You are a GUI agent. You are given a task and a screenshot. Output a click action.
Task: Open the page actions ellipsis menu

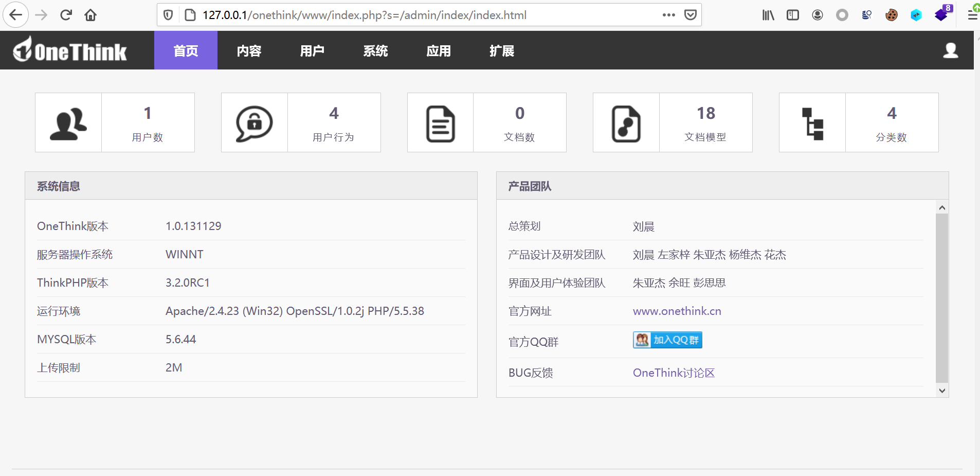(668, 15)
